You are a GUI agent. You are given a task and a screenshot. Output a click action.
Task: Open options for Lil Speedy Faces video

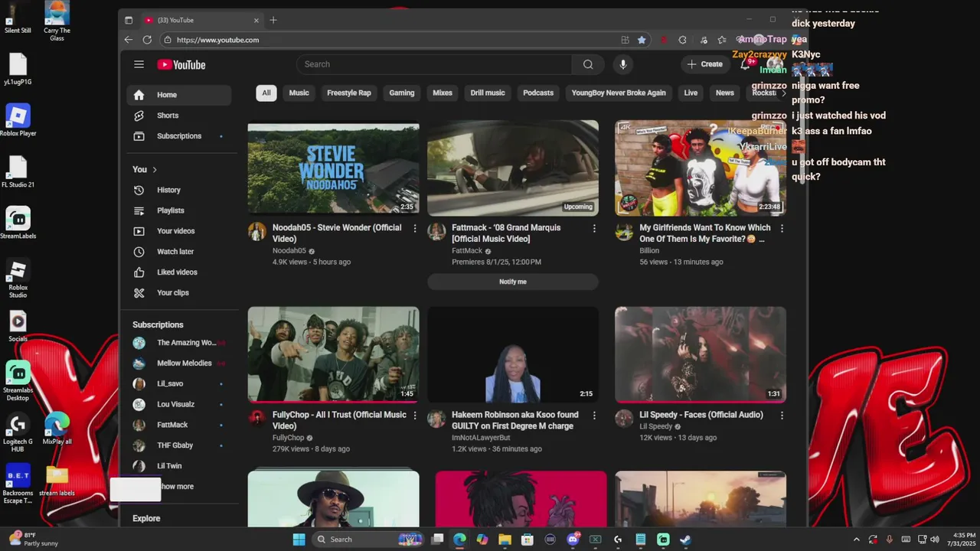click(782, 416)
